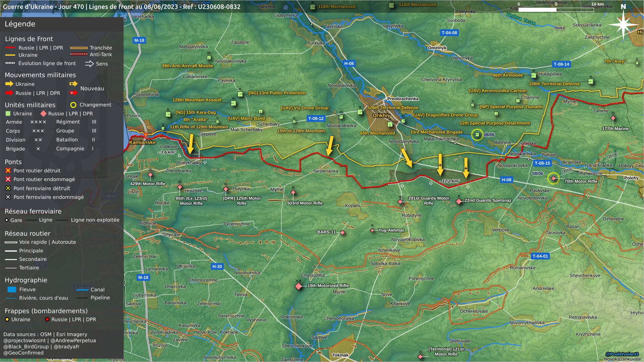Click the 7th Arey unit label
The image size is (644, 362).
(x=615, y=61)
